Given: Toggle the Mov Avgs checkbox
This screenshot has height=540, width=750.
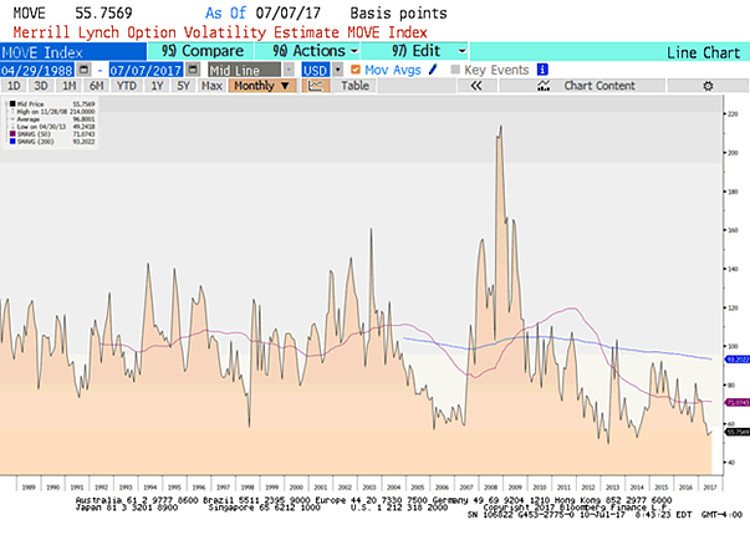Looking at the screenshot, I should pyautogui.click(x=354, y=70).
